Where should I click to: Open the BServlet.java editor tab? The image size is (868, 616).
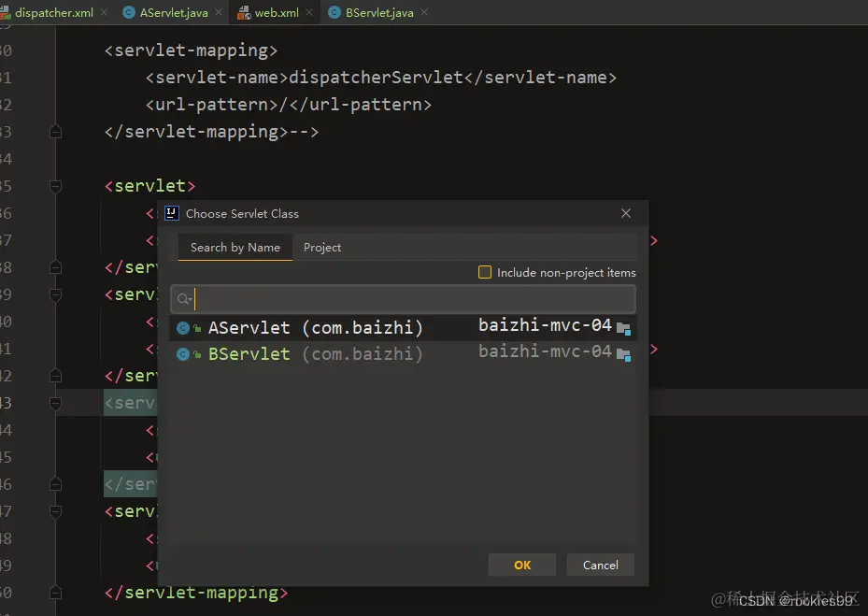[x=379, y=12]
